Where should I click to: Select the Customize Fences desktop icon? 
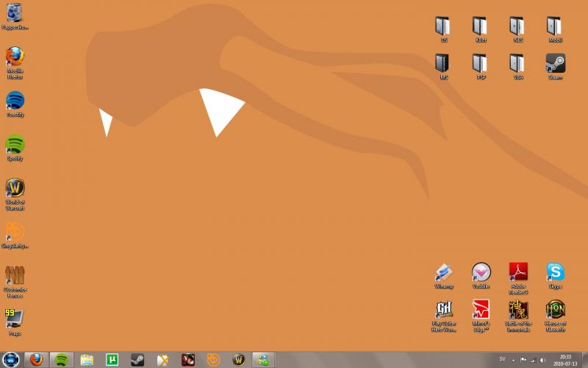(15, 276)
